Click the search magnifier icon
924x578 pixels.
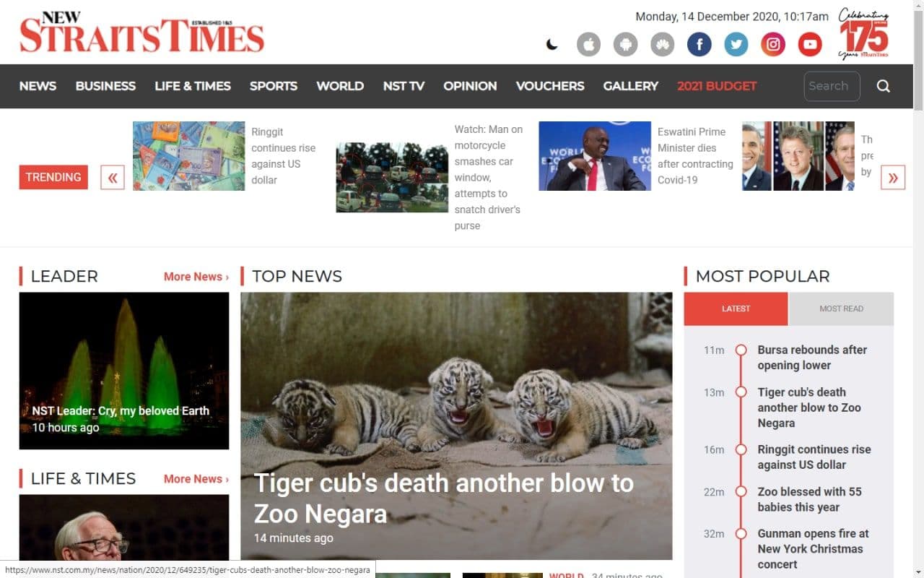[x=884, y=86]
